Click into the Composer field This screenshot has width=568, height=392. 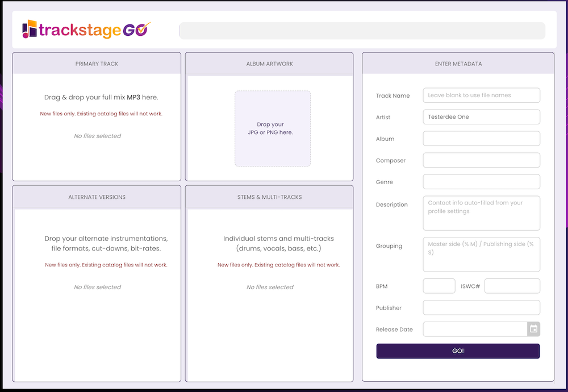pyautogui.click(x=482, y=160)
